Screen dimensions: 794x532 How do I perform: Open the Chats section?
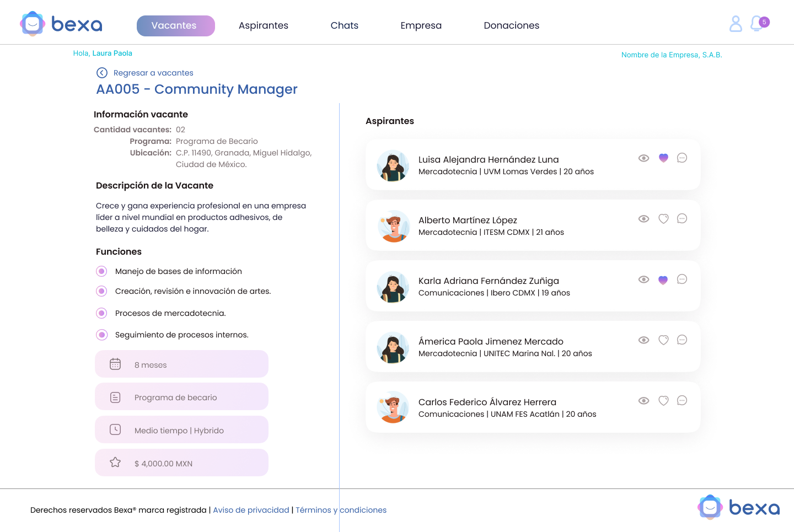coord(344,25)
